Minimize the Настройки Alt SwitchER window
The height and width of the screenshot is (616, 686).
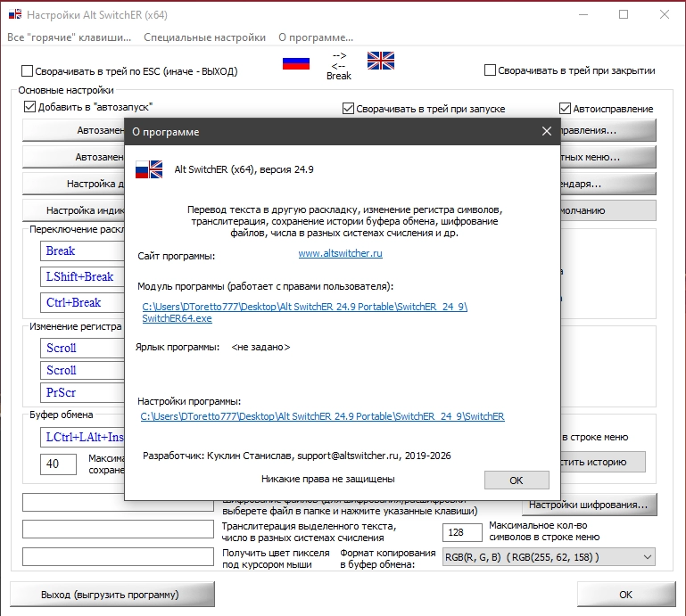click(583, 14)
